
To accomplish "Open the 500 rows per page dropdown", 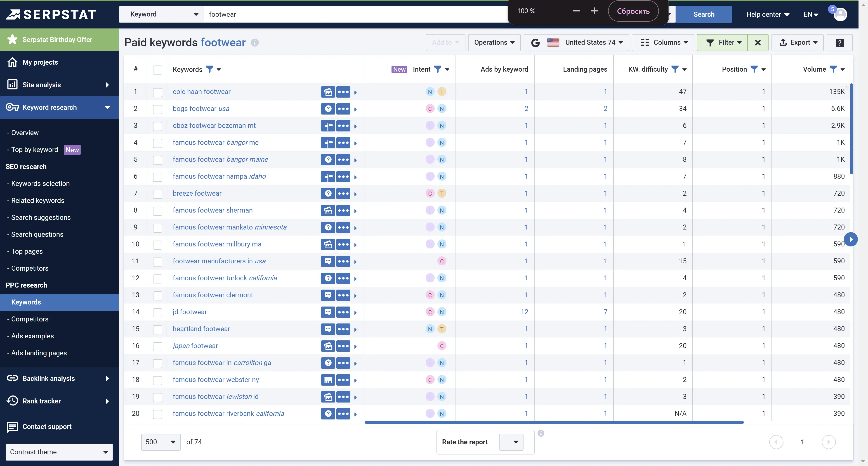I will point(161,442).
